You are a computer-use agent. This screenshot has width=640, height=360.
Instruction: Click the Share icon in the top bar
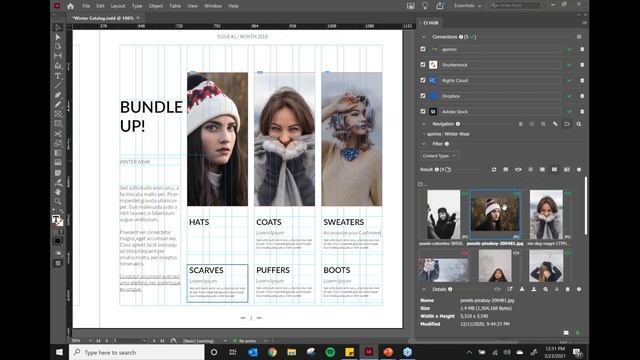(440, 6)
